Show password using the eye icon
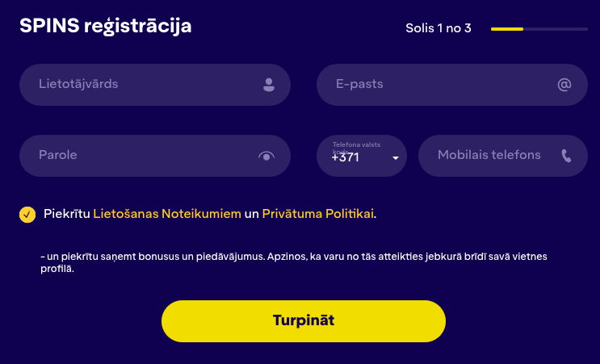The image size is (600, 364). pyautogui.click(x=266, y=156)
